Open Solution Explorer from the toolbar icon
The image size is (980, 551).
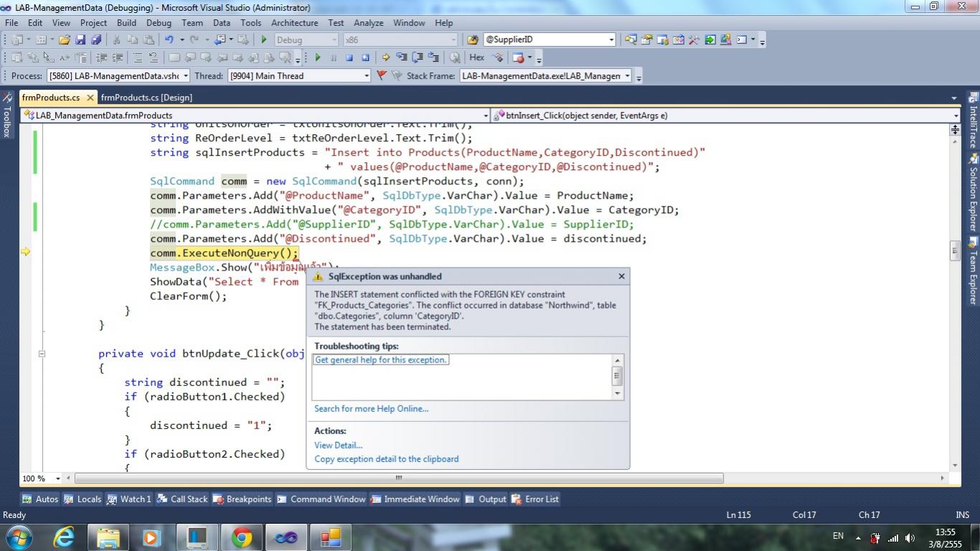pyautogui.click(x=631, y=40)
